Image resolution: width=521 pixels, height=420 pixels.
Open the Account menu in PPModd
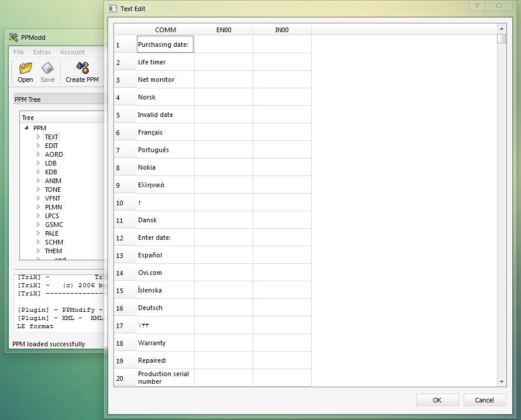(x=72, y=52)
